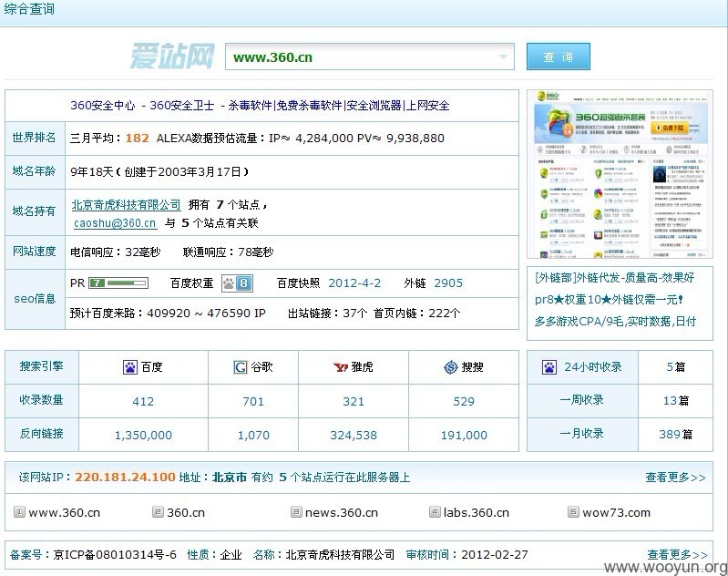
Task: Click the PR 7 rank bar
Action: tap(118, 283)
